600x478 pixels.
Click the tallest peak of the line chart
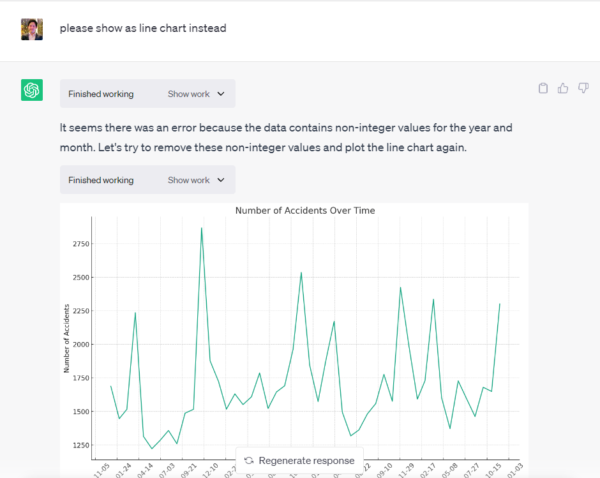coord(201,229)
